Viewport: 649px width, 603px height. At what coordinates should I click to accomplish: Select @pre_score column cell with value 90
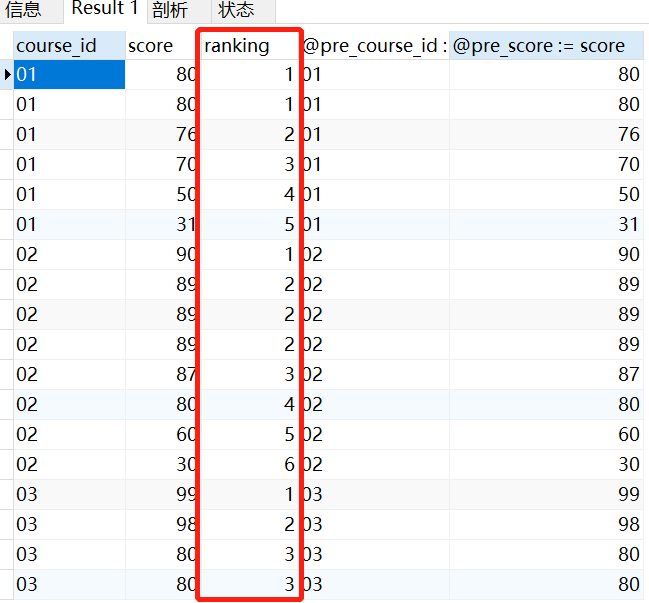(x=546, y=255)
